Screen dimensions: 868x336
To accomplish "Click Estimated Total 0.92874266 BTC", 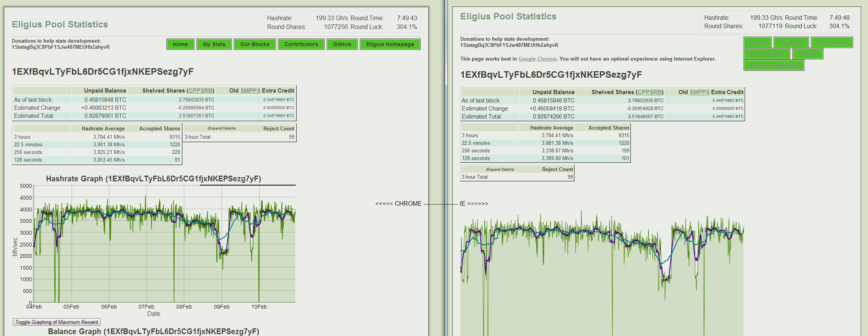I will [554, 117].
